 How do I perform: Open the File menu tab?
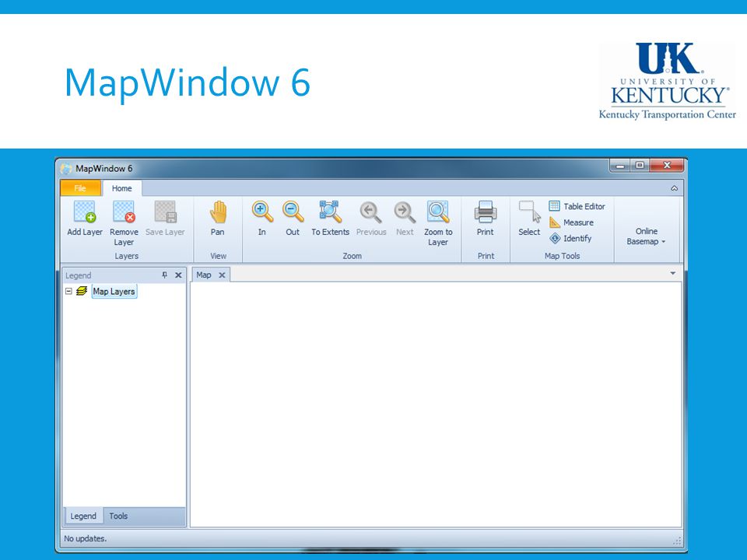tap(80, 188)
